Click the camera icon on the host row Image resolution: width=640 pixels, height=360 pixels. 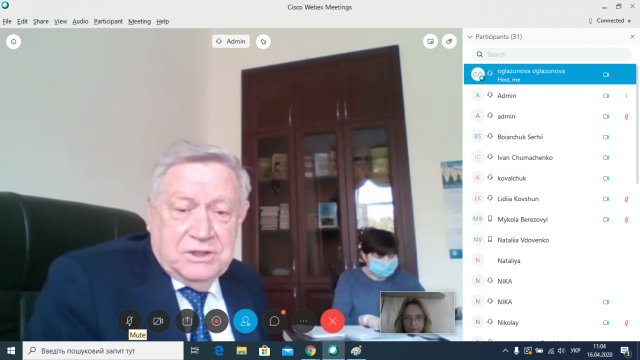tap(606, 75)
